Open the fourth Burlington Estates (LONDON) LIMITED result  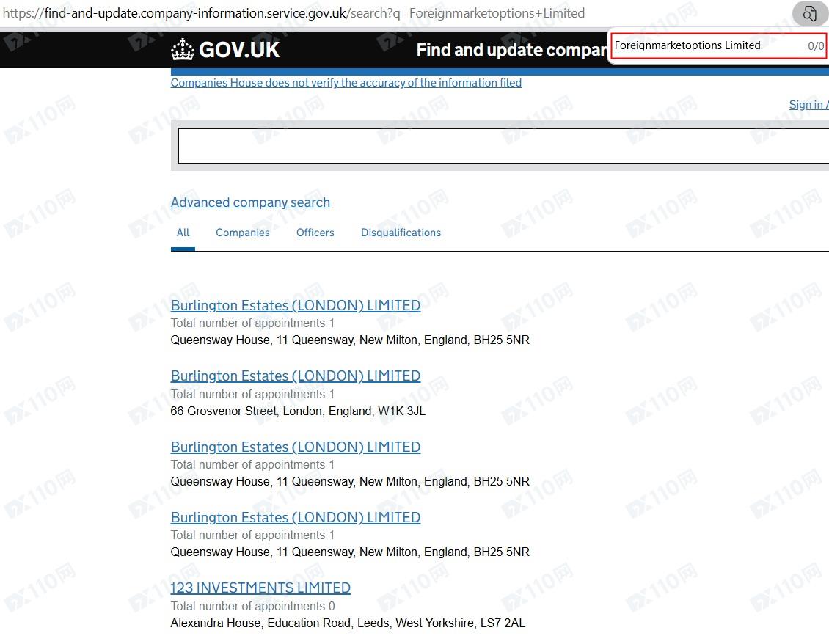coord(295,517)
